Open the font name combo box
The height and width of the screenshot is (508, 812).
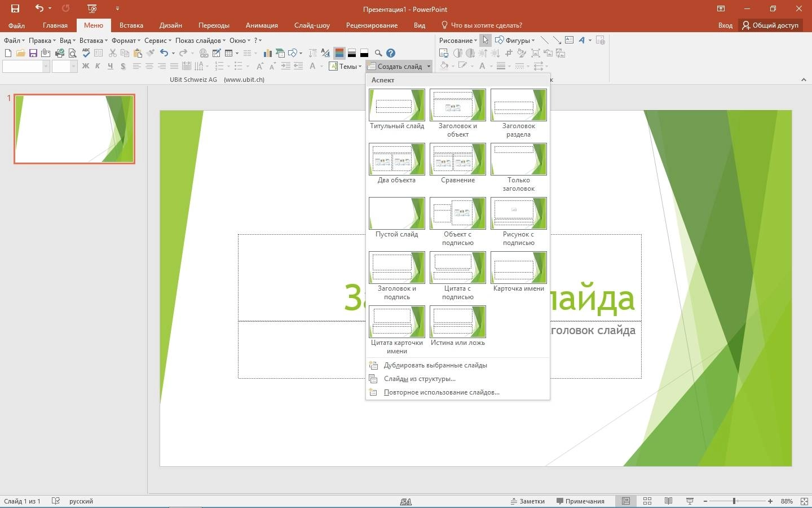[x=26, y=66]
